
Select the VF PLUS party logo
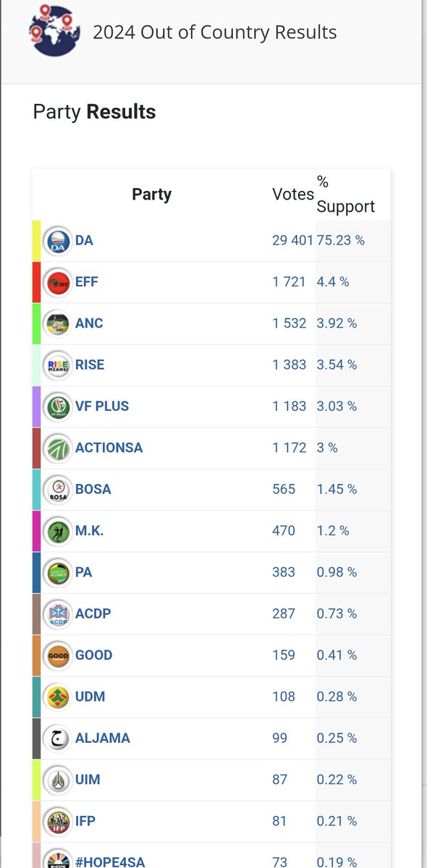[x=57, y=407]
